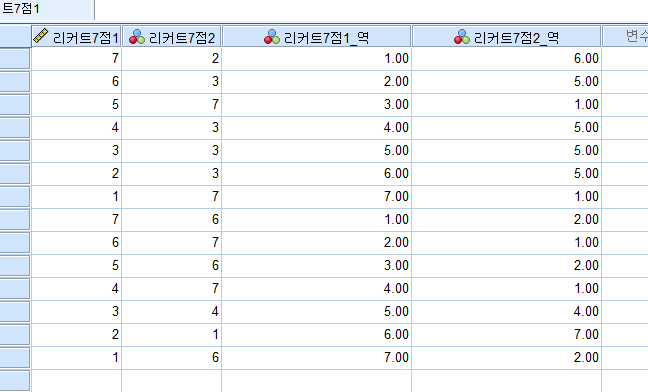Click 리커트7점1 cell in row where 리커트7점2 is 1
This screenshot has height=392, width=648.
76,335
